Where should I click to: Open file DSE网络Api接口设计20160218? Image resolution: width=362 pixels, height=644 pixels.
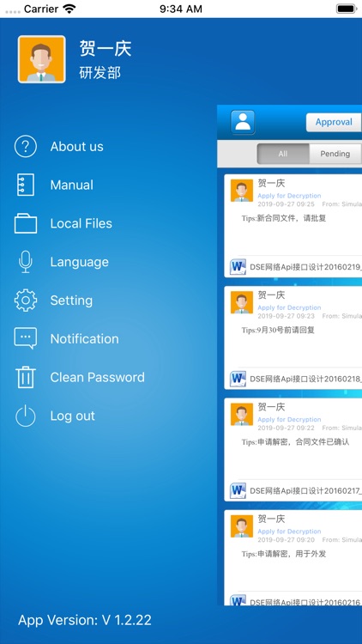tap(305, 379)
